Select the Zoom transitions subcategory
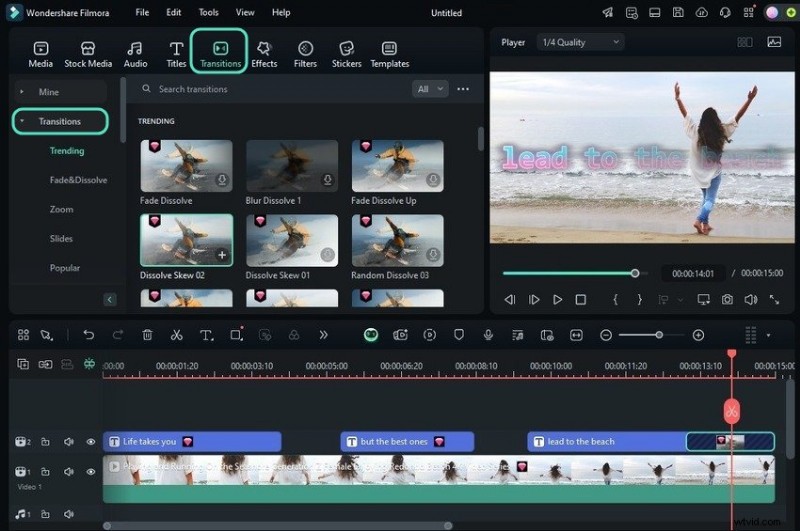 [61, 209]
